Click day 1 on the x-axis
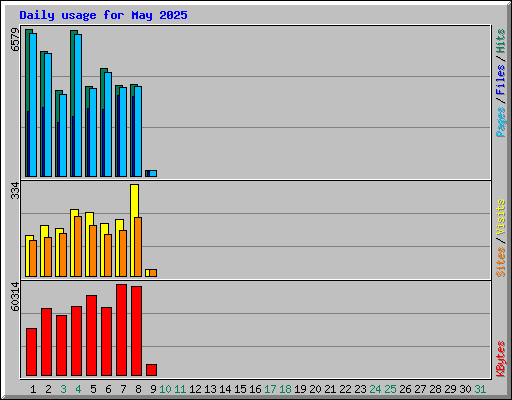 click(x=33, y=389)
